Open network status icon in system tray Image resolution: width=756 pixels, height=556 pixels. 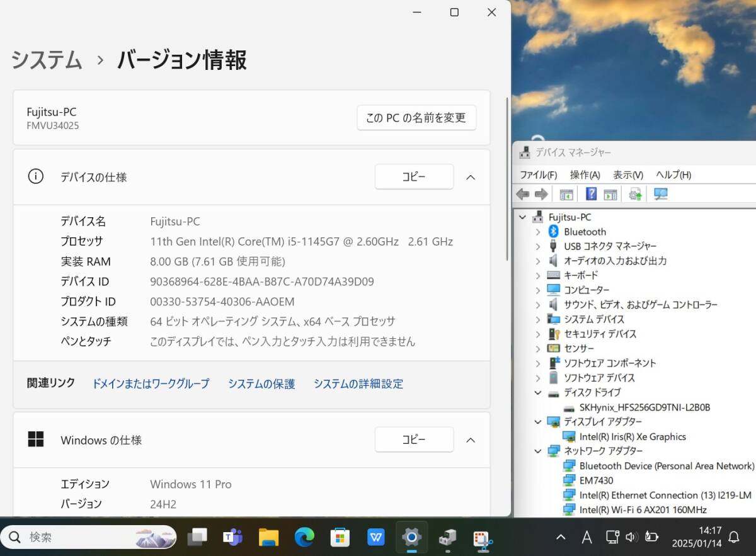(612, 537)
